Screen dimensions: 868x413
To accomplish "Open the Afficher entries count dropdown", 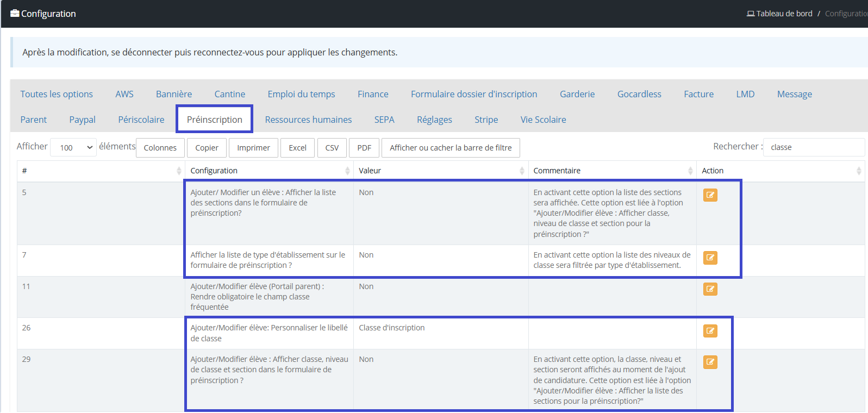I will click(73, 147).
